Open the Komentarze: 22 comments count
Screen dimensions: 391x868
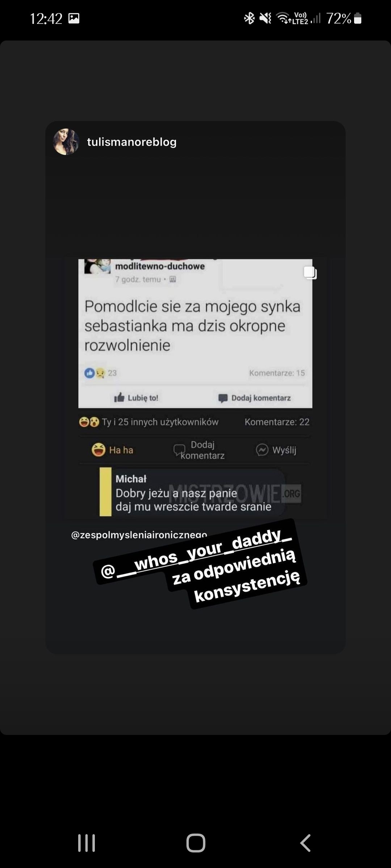tap(277, 422)
